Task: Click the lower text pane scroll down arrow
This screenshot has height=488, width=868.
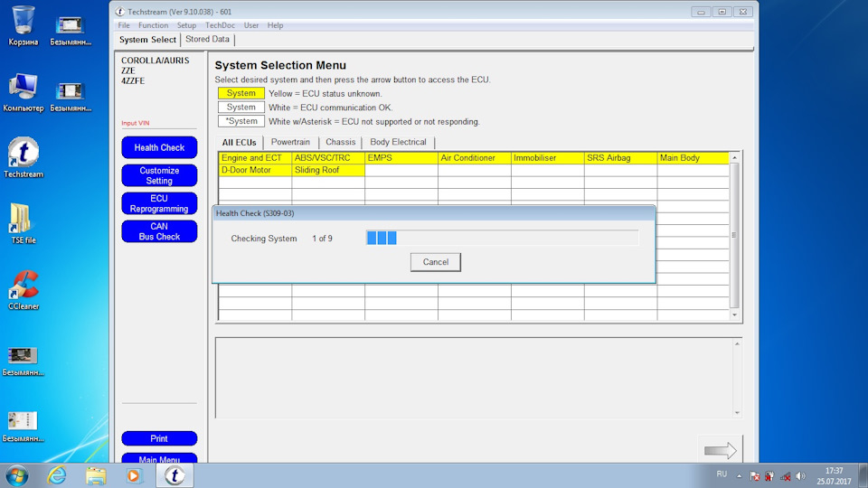Action: click(x=737, y=413)
